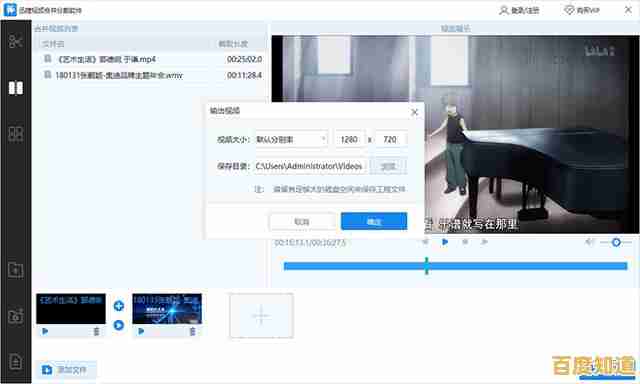Play the second clip thumbnail preview

coord(141,331)
